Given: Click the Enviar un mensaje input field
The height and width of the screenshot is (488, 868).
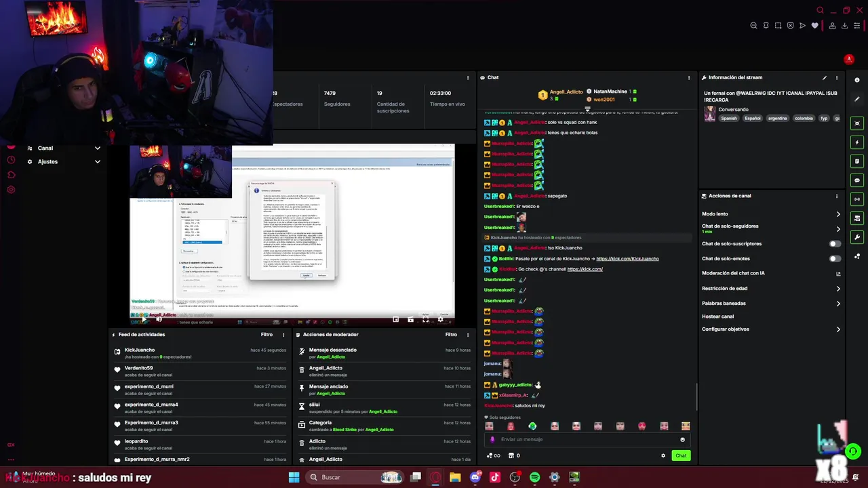Looking at the screenshot, I should [x=587, y=439].
